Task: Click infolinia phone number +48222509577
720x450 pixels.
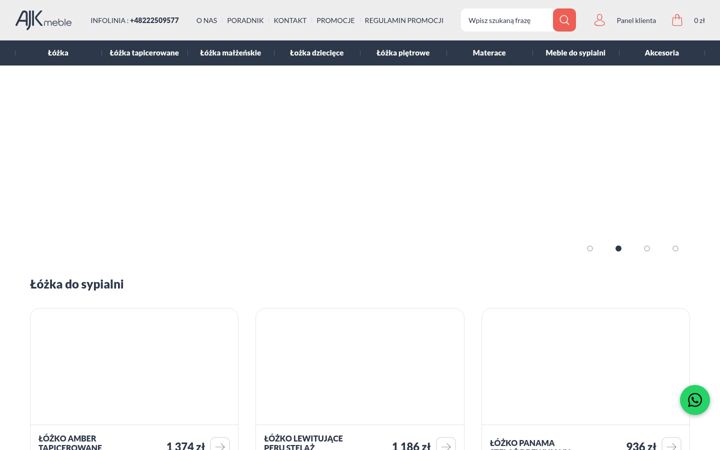Action: click(x=154, y=20)
